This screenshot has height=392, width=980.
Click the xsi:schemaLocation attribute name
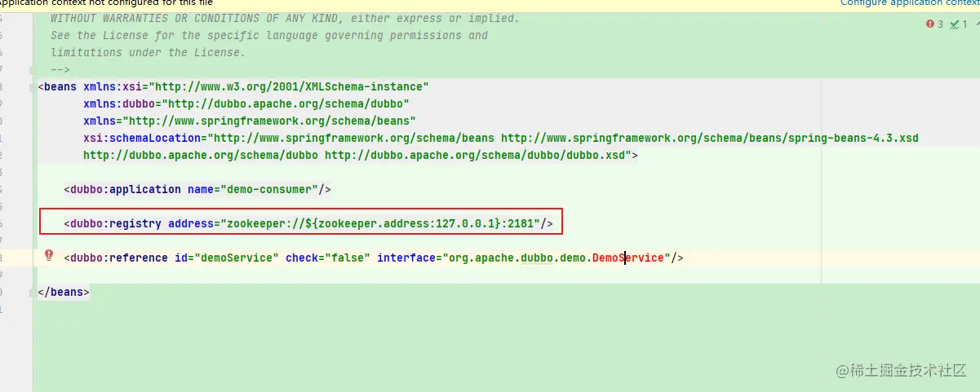tap(141, 138)
